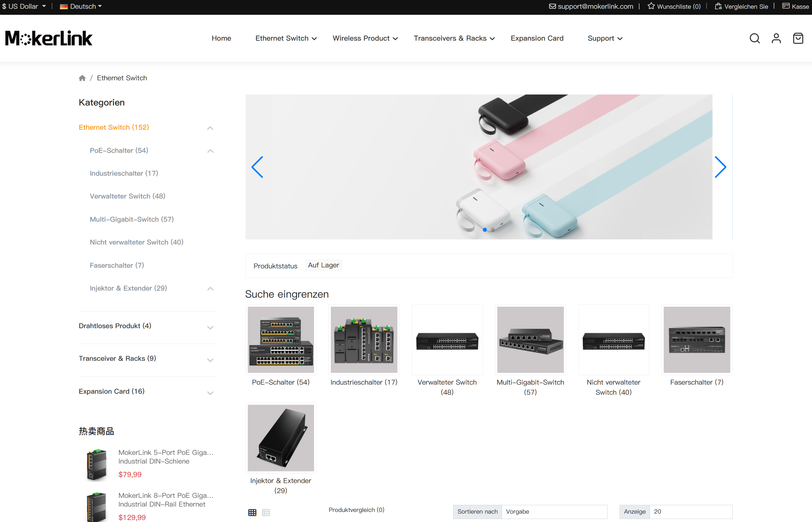Toggle the Auf Lager product status filter
The width and height of the screenshot is (812, 522).
pos(323,265)
